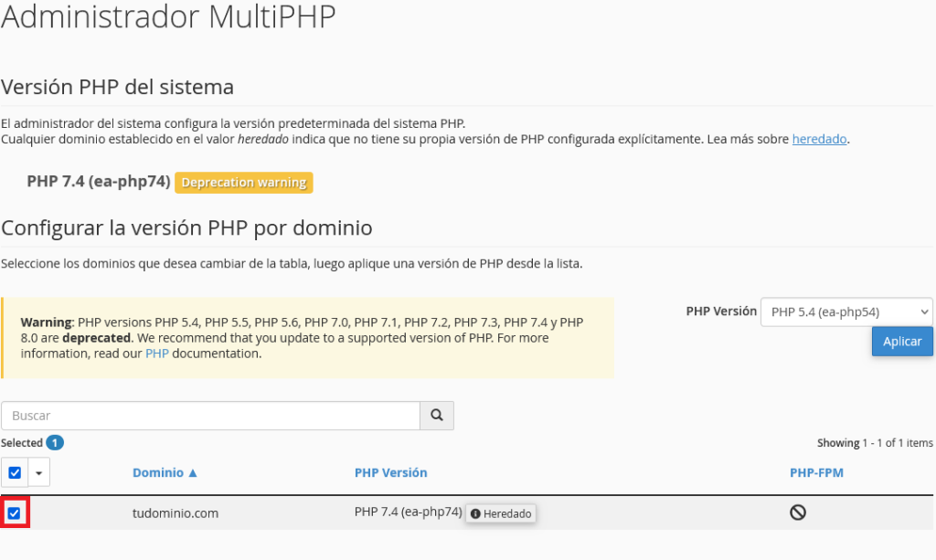Toggle the select-all checkbox in table header
Image resolution: width=936 pixels, height=560 pixels.
coord(15,472)
